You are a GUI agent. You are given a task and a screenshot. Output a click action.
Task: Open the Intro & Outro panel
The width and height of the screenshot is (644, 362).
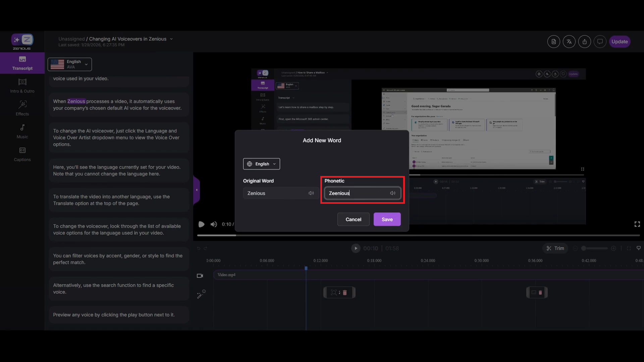[x=22, y=86]
